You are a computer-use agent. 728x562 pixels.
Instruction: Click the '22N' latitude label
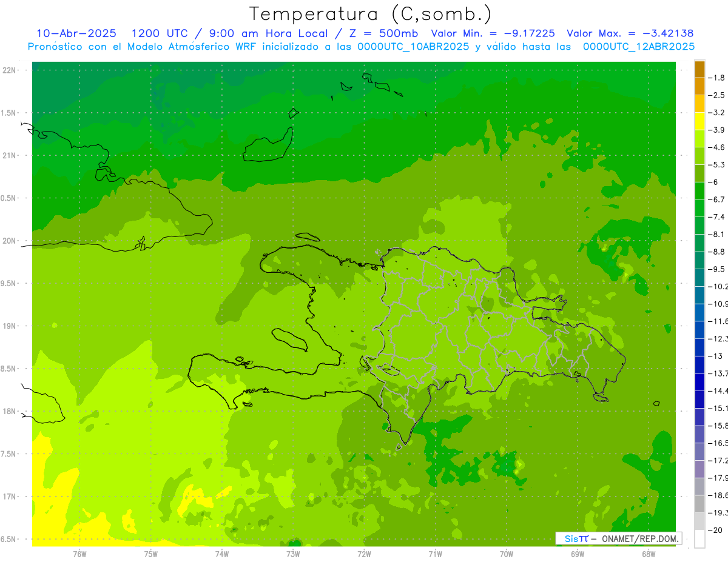10,70
